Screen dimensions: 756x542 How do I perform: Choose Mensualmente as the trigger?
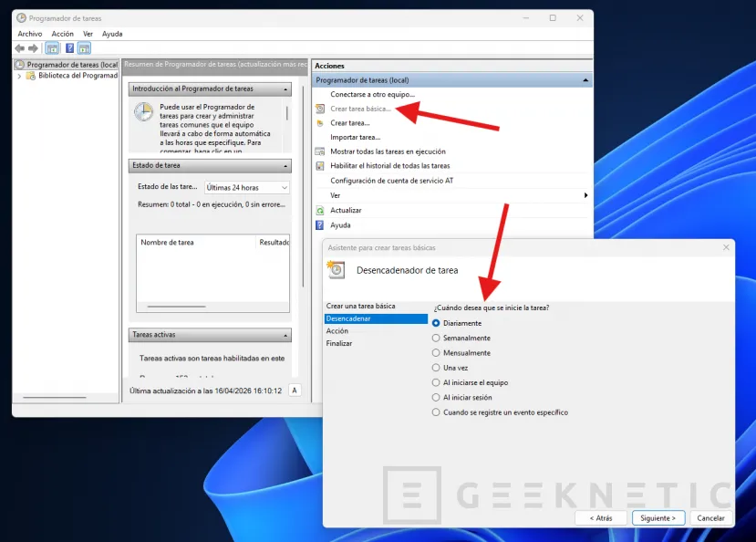coord(436,353)
